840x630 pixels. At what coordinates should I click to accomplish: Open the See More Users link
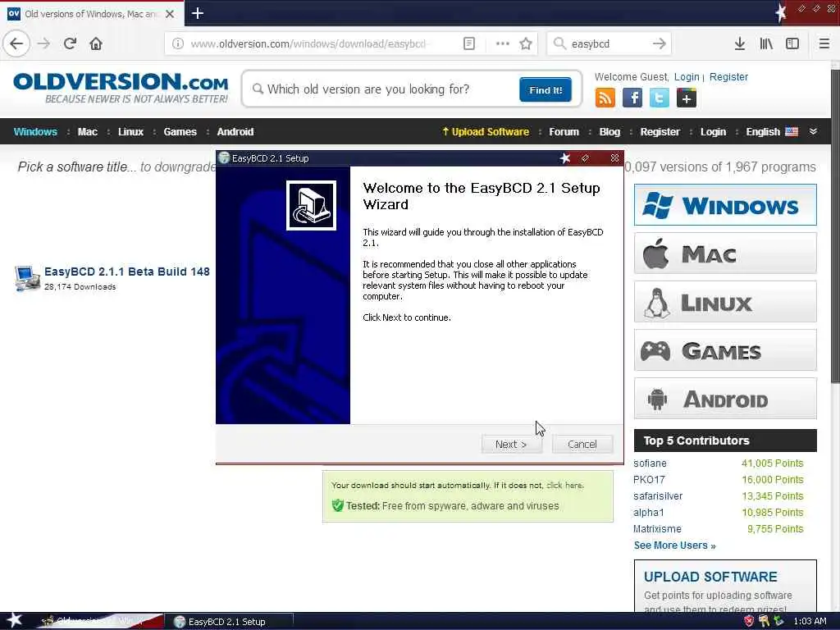[x=674, y=546]
